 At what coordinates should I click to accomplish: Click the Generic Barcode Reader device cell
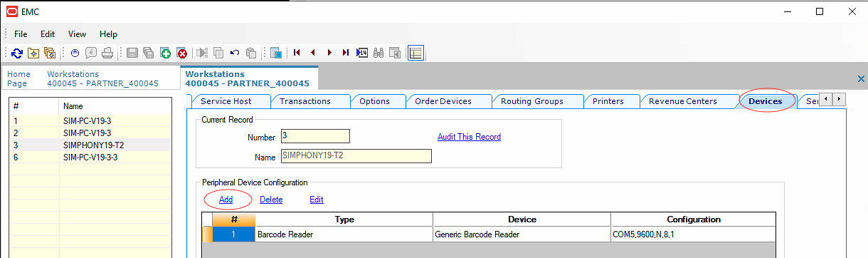pos(522,234)
